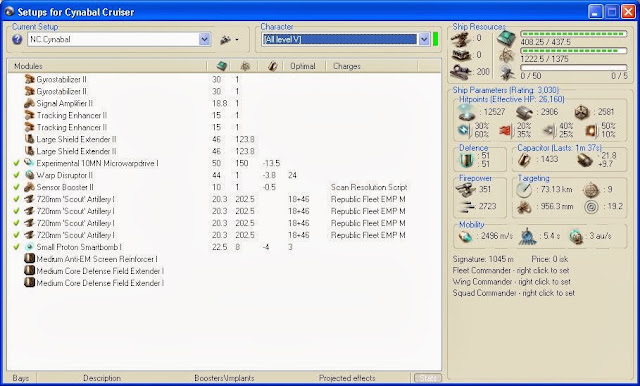The image size is (640, 386).
Task: Click the turret hardpoints icon in Ship Resources
Action: pos(461,39)
